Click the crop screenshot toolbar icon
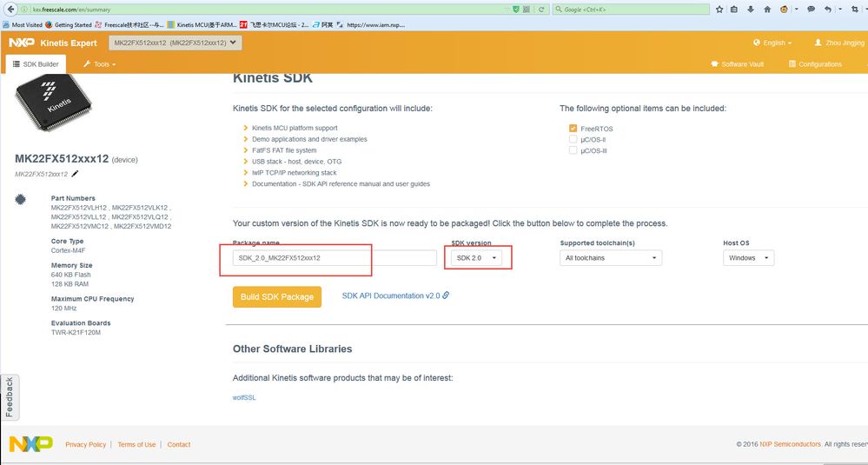 (855, 10)
